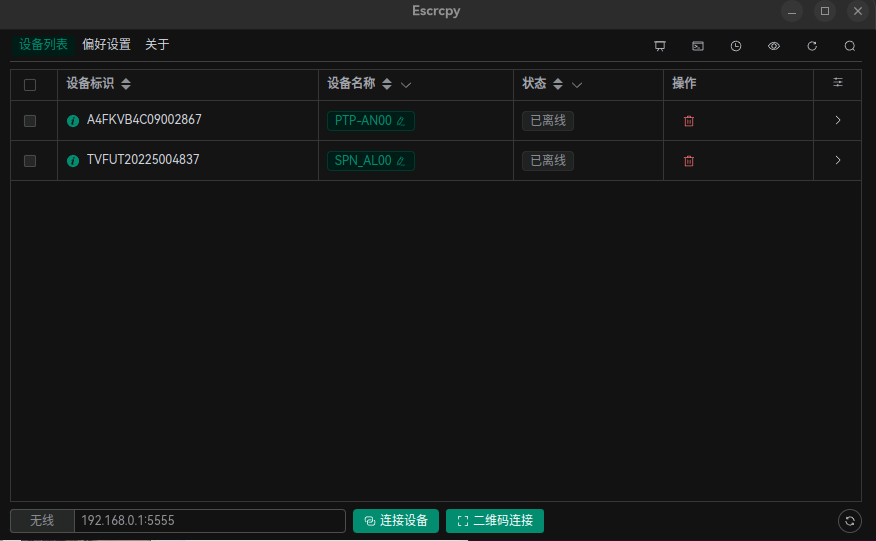Image resolution: width=876 pixels, height=541 pixels.
Task: Toggle the eye visibility icon in toolbar
Action: [774, 46]
